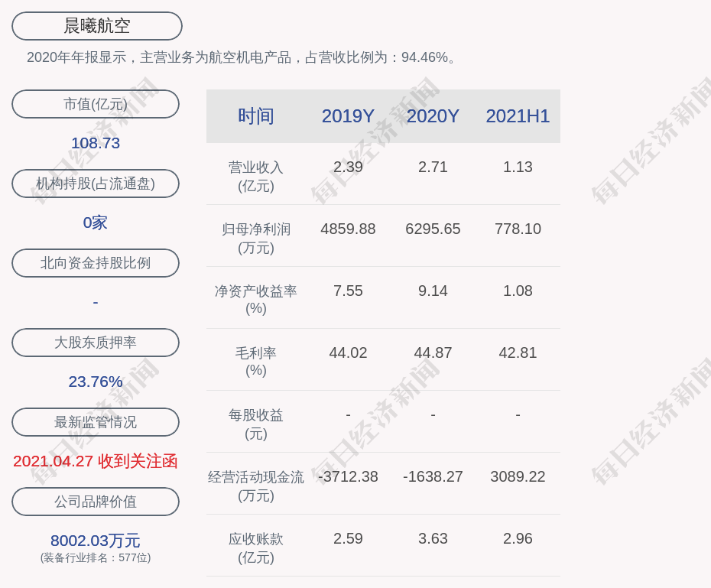Click net profit value 778.10
This screenshot has width=711, height=588.
[518, 229]
